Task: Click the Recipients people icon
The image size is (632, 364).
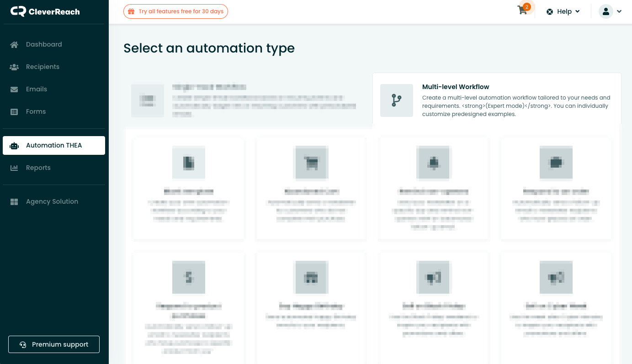Action: [x=14, y=67]
